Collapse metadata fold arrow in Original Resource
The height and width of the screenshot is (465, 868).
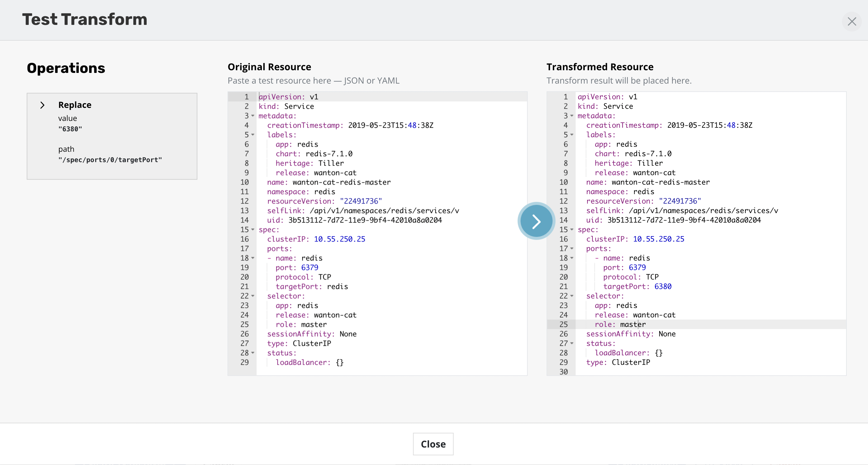[x=253, y=116]
